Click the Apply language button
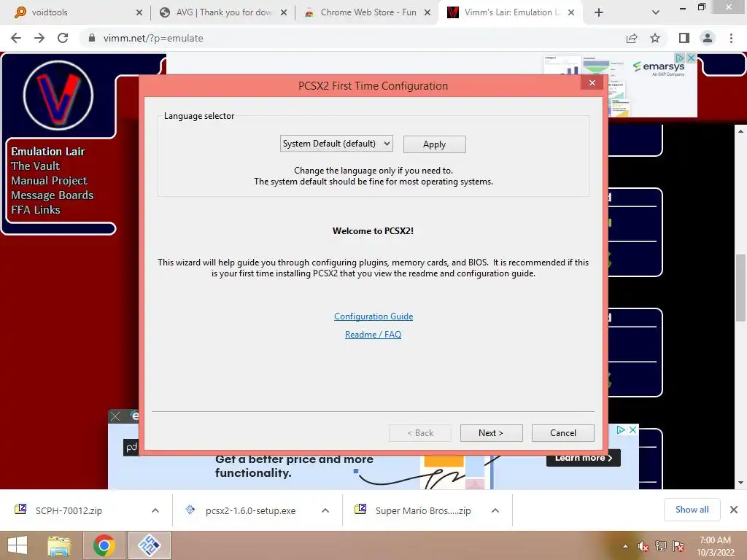 coord(434,144)
